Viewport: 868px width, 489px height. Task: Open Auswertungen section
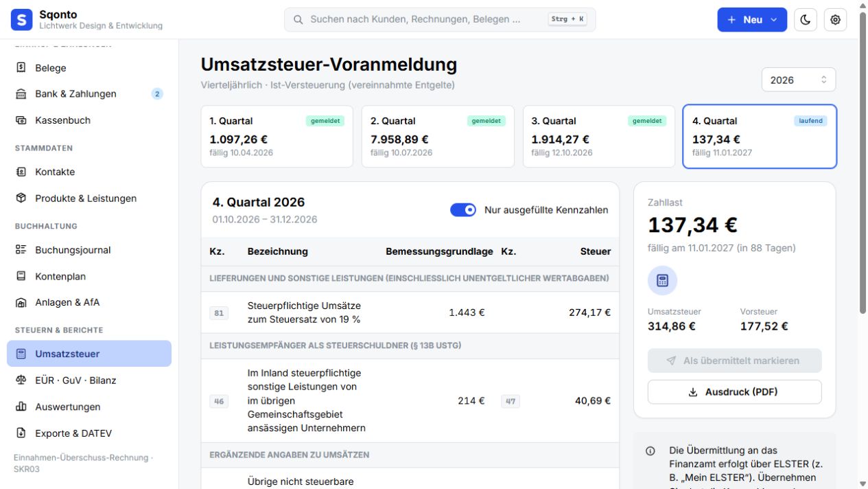[89, 407]
